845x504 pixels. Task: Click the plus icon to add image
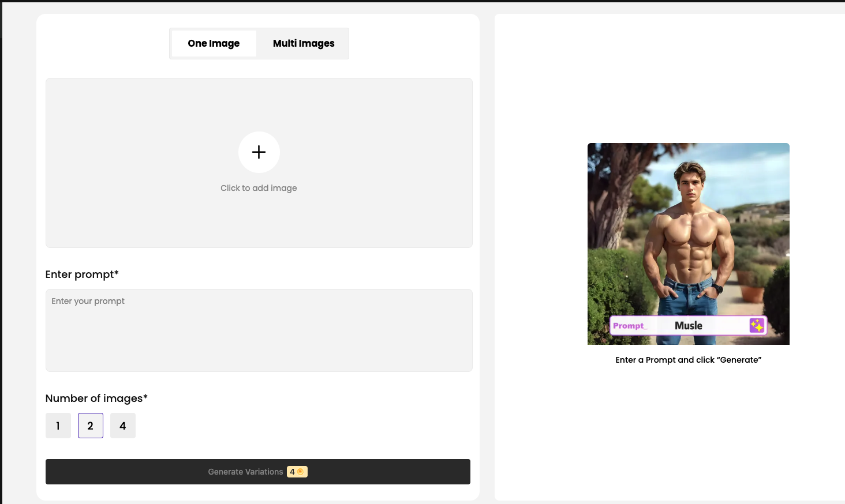coord(259,152)
